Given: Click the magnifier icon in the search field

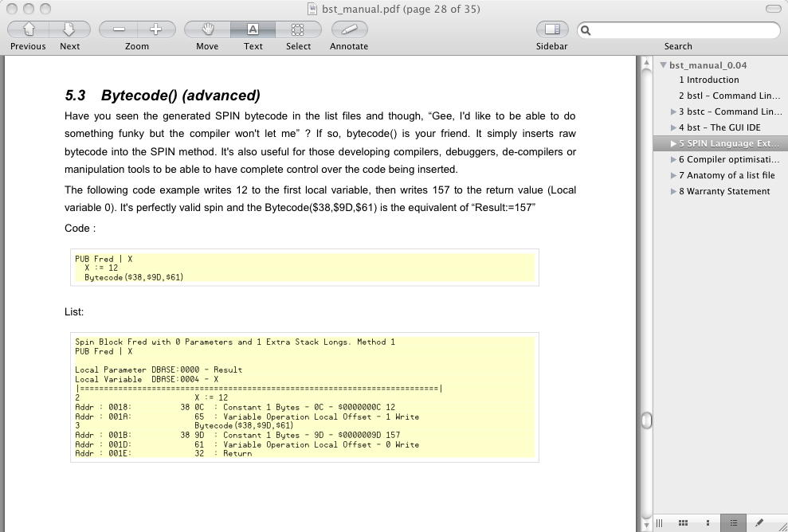Looking at the screenshot, I should (586, 30).
